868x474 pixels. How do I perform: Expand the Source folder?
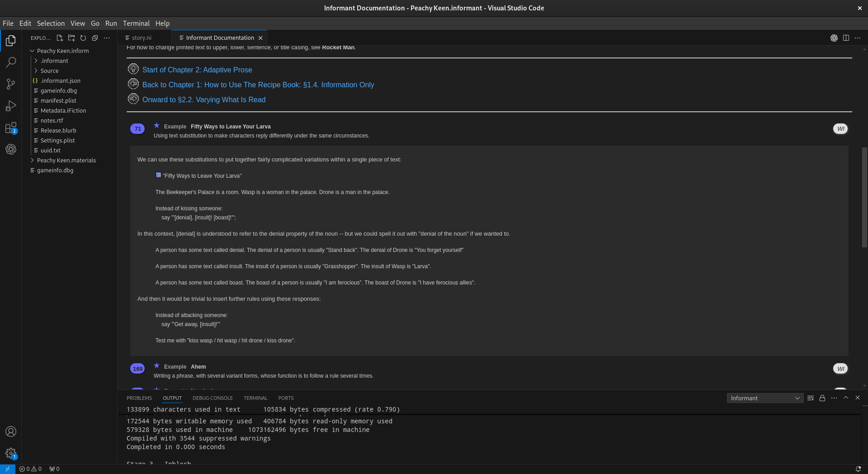[x=36, y=71]
